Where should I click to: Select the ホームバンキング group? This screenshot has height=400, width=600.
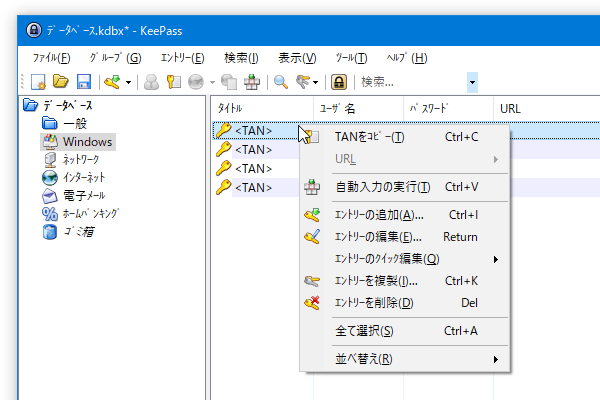coord(91,214)
